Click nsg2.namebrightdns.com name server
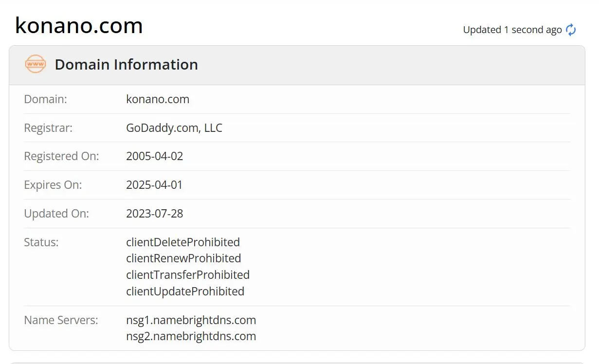 point(191,336)
